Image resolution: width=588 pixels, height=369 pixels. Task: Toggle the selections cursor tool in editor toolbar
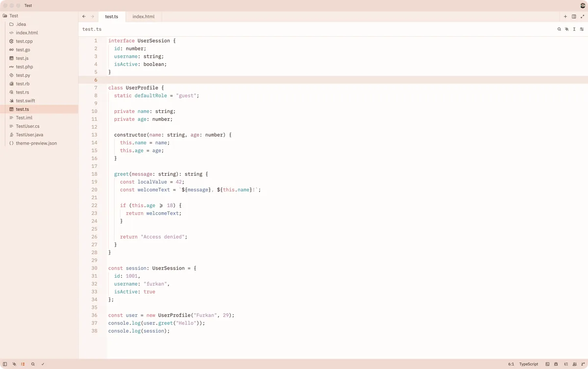pos(574,29)
